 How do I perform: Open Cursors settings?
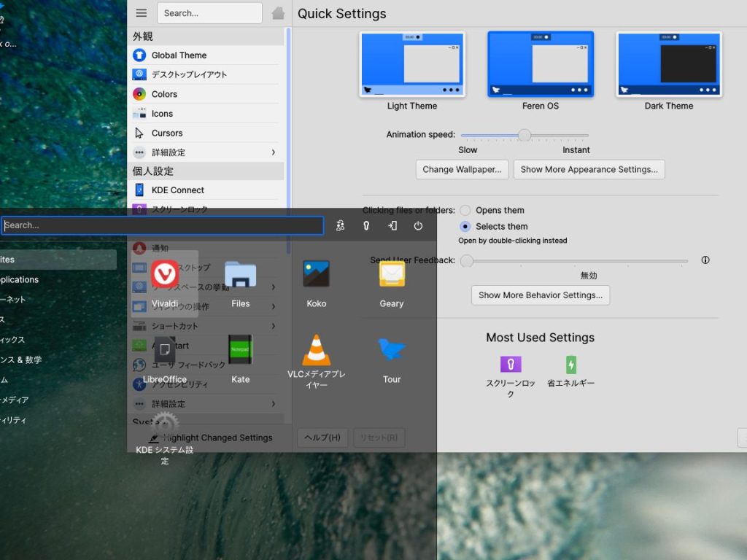coord(206,133)
